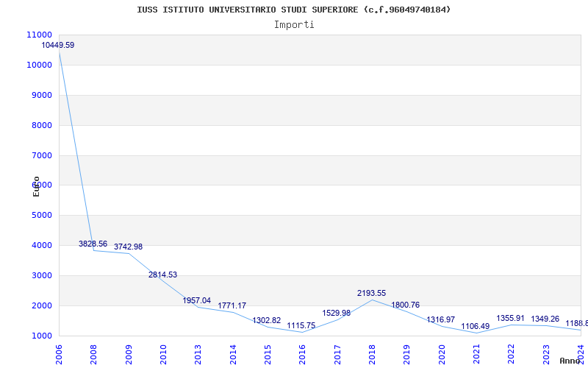
Task: Click the data label 3828.56
Action: [93, 244]
